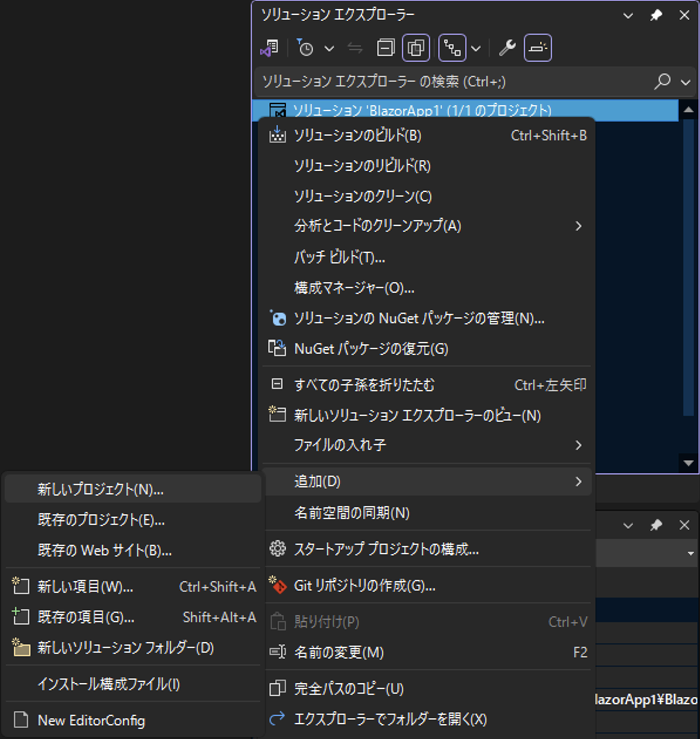Toggle the Preview Selected Items icon
Image resolution: width=700 pixels, height=739 pixels.
[x=538, y=48]
